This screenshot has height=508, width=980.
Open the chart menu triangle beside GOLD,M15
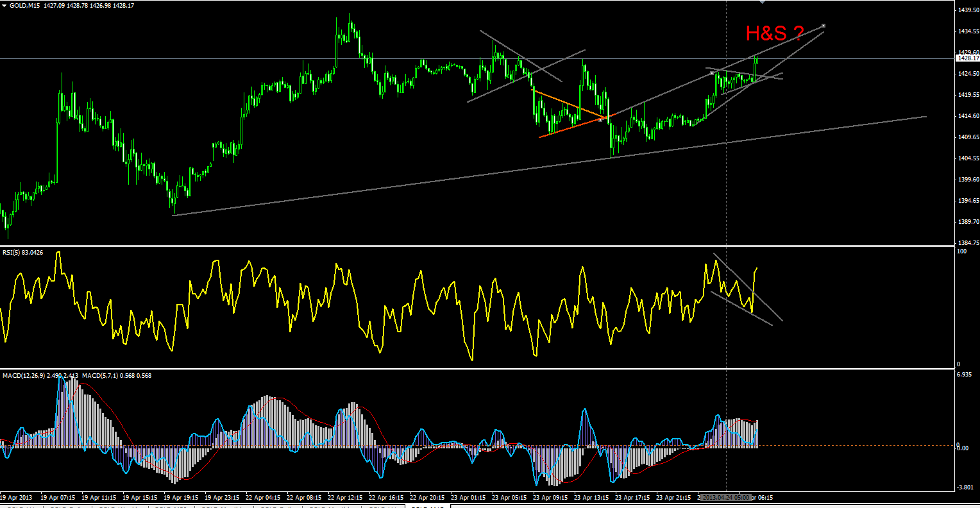[4, 6]
